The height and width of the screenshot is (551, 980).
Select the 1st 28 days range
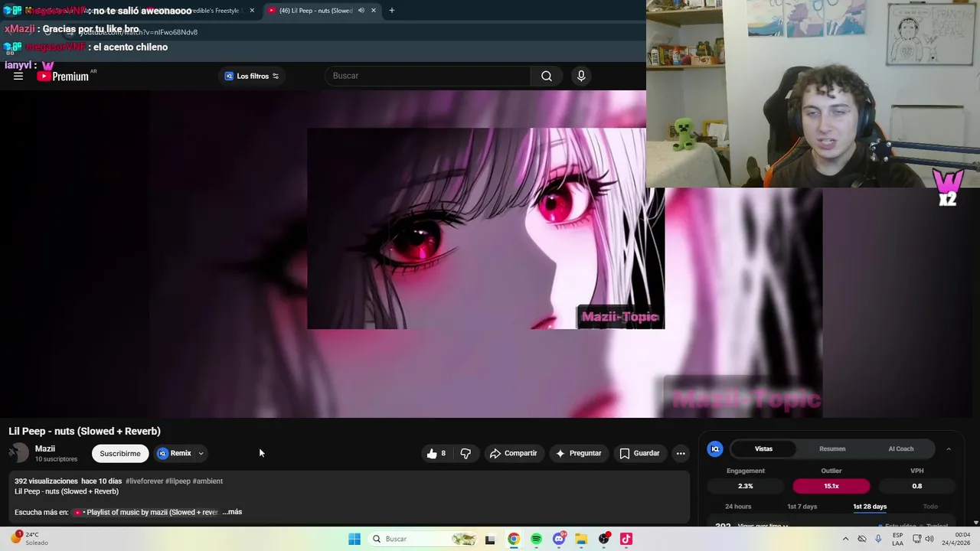(870, 507)
